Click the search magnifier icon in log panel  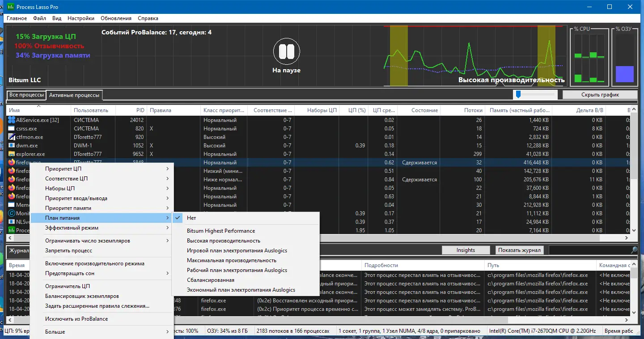tap(634, 250)
